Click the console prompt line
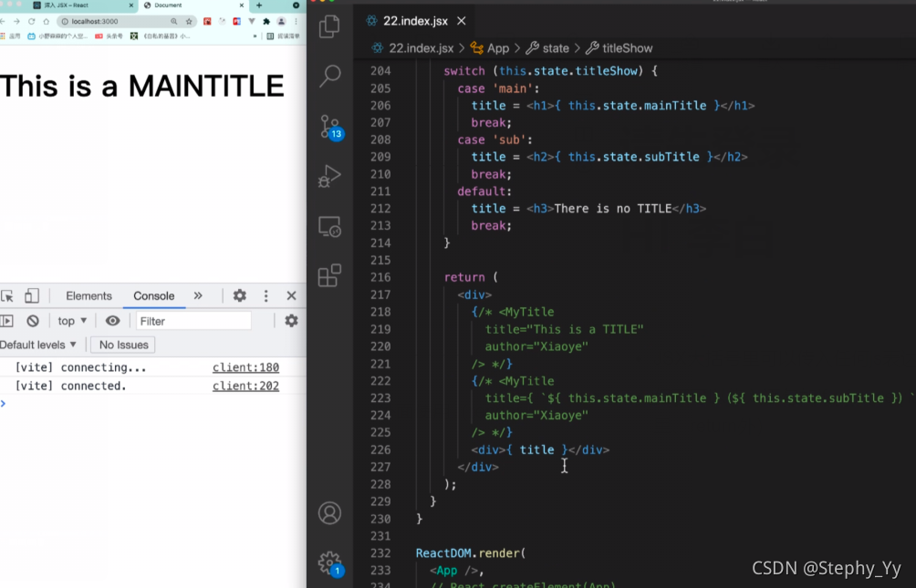916x588 pixels. (153, 404)
